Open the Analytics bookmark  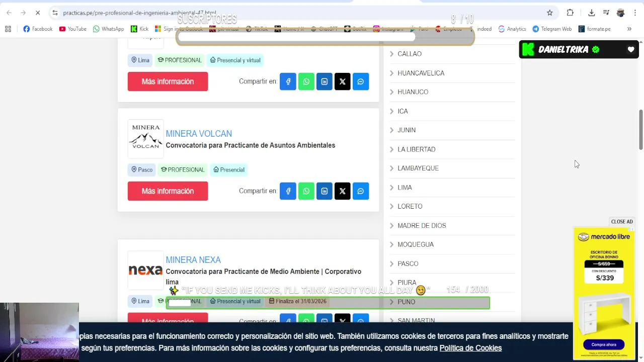pos(512,29)
